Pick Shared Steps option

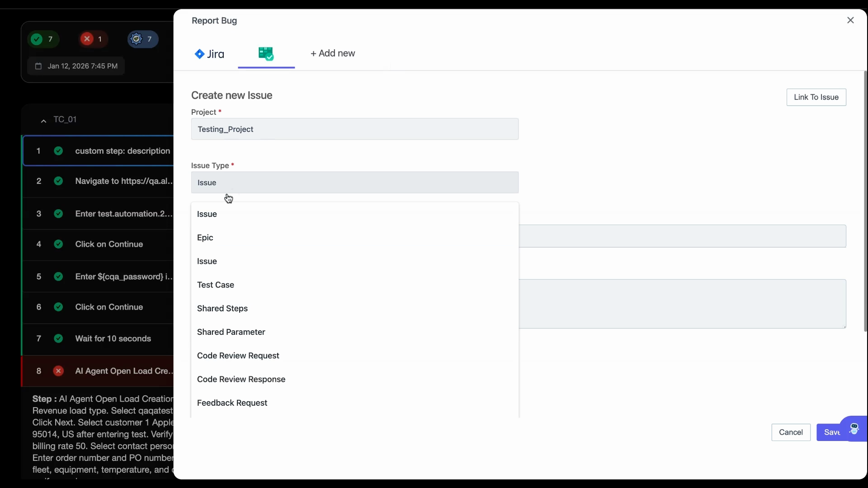222,309
